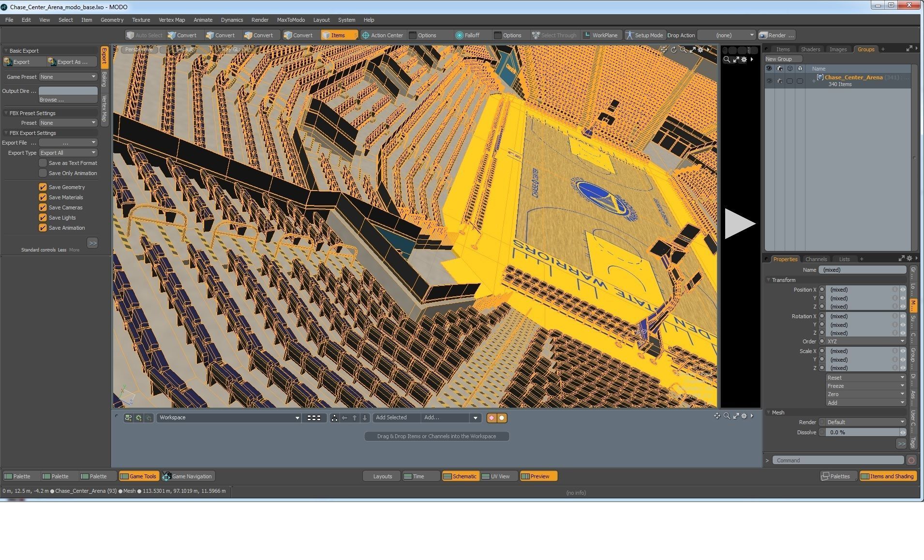Click the Render button in the toolbar

pyautogui.click(x=776, y=35)
